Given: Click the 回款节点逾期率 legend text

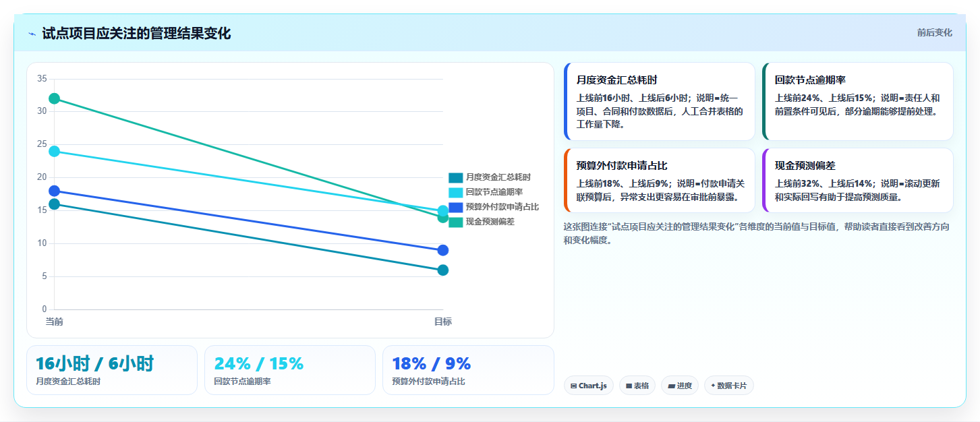Looking at the screenshot, I should tap(494, 192).
